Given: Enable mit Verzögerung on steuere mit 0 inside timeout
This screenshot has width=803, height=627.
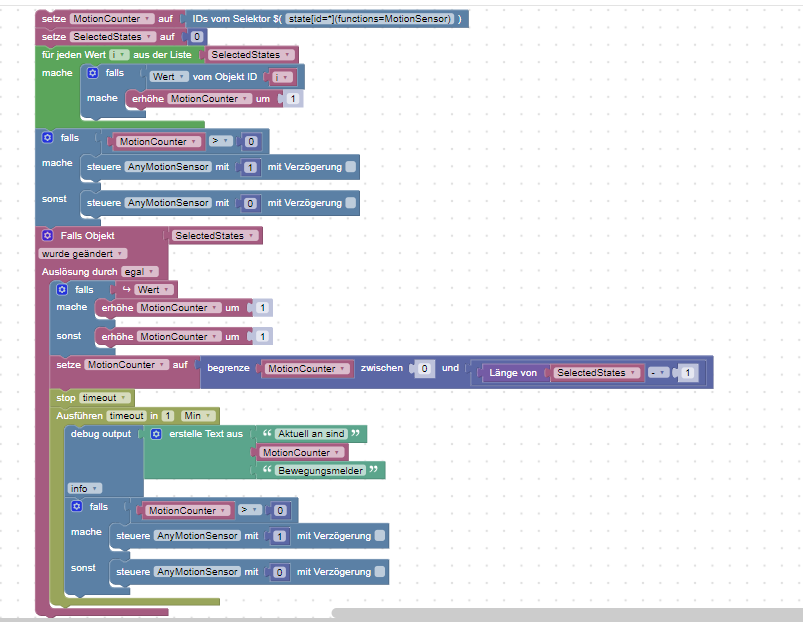Looking at the screenshot, I should coord(380,572).
